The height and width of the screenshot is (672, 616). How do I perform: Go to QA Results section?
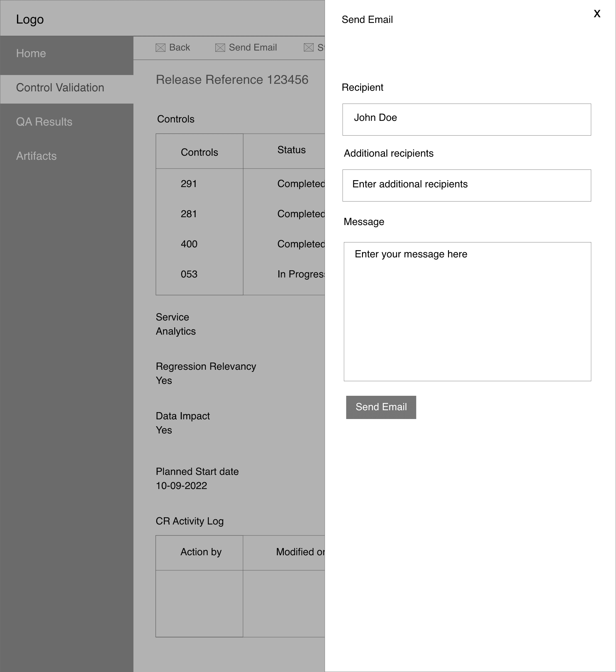[x=44, y=122]
